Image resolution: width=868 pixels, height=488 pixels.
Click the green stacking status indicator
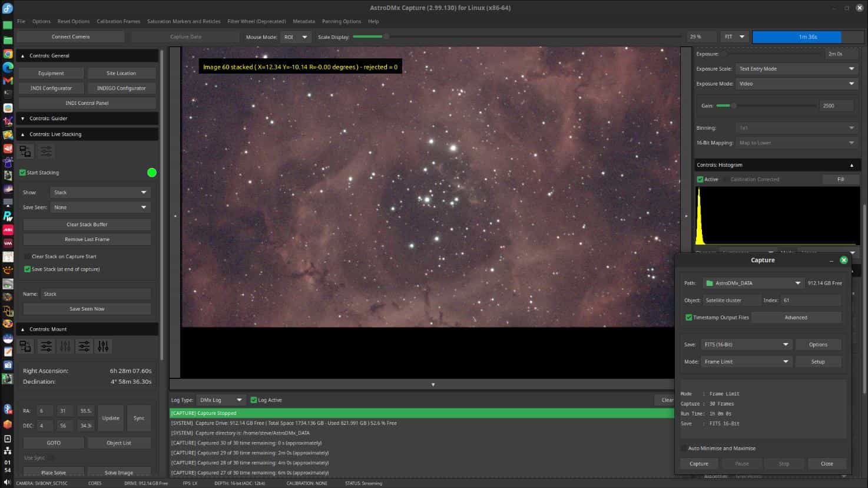coord(152,173)
